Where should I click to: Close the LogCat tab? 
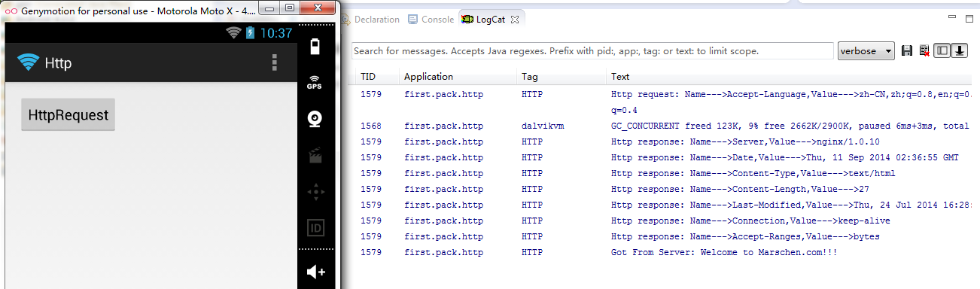[x=515, y=20]
